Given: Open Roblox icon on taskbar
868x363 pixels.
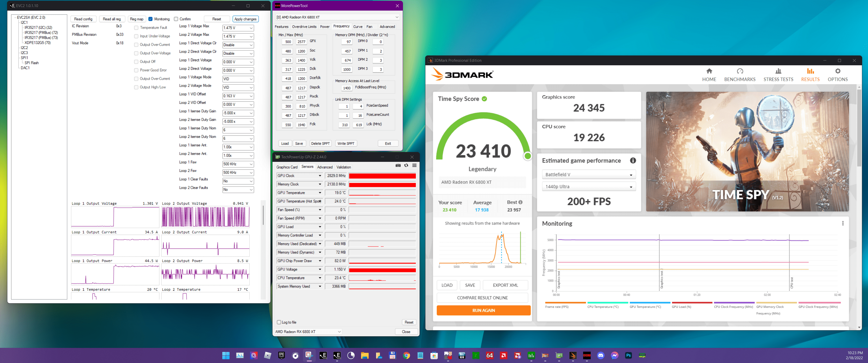Looking at the screenshot, I should pyautogui.click(x=267, y=355).
